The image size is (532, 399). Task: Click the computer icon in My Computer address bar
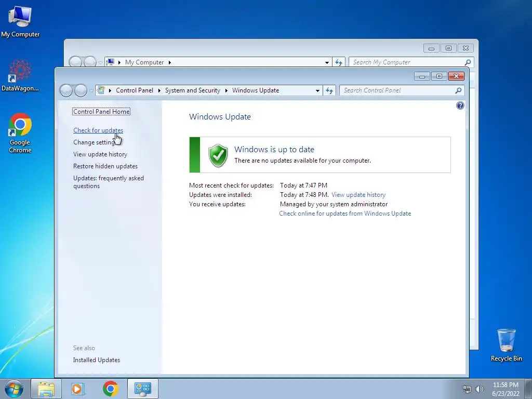pyautogui.click(x=110, y=62)
